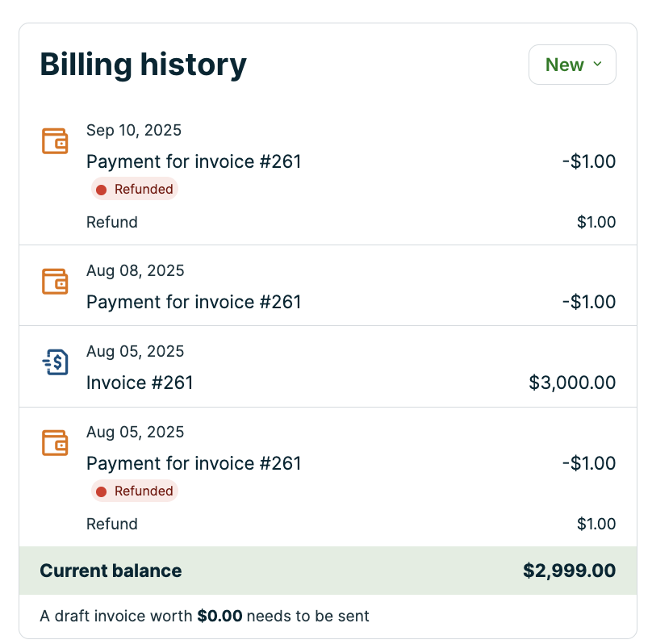This screenshot has width=652, height=644.
Task: Click Refunded badge on Aug 05 payment
Action: 135,491
